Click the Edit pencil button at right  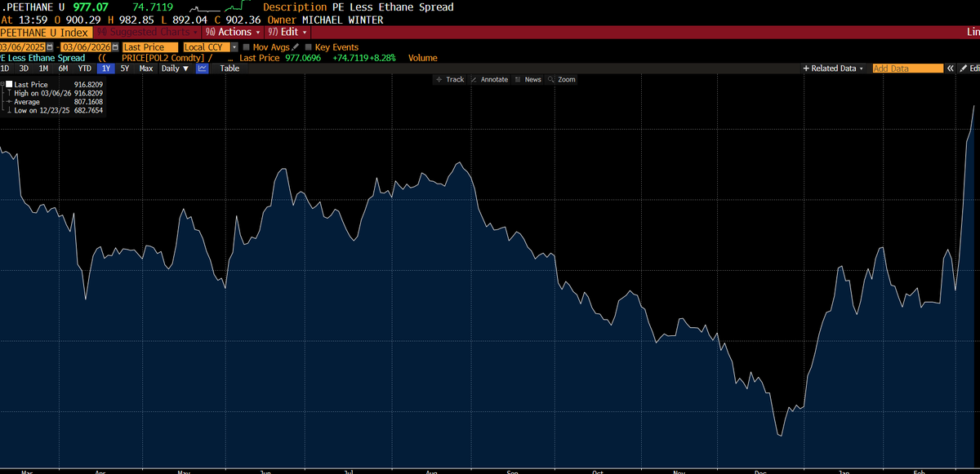968,69
